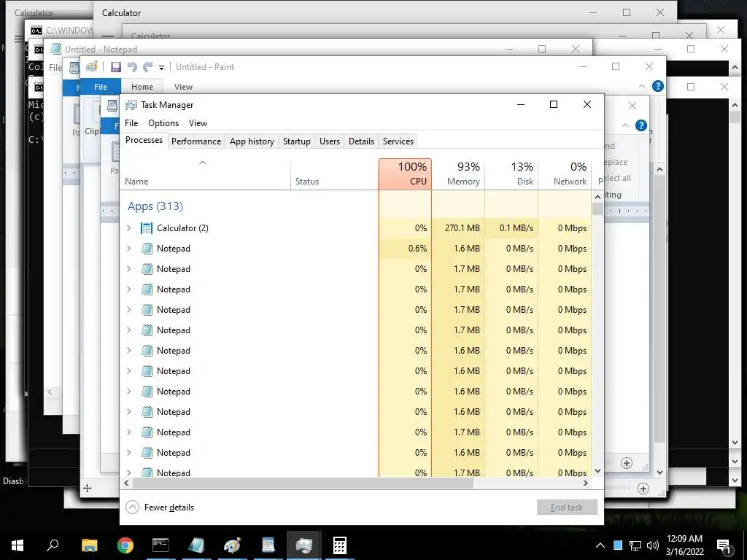Open the notification center icon

(x=724, y=545)
